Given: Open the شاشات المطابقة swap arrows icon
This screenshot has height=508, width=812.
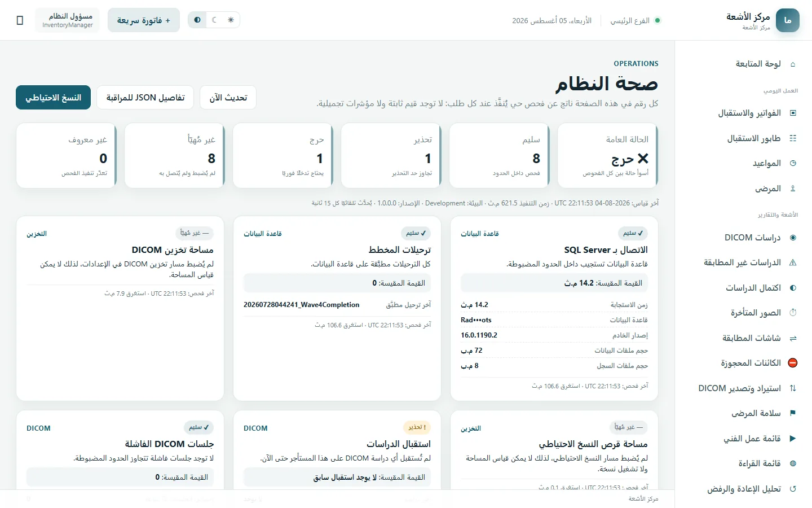Looking at the screenshot, I should click(x=793, y=338).
